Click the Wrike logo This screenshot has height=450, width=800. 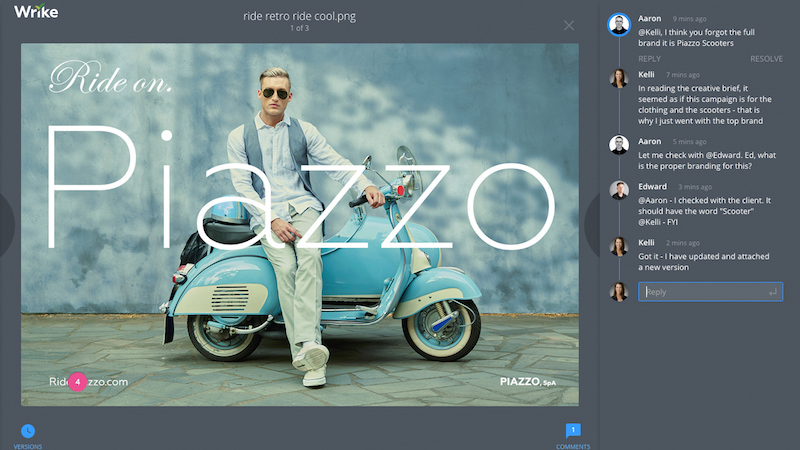[x=36, y=11]
